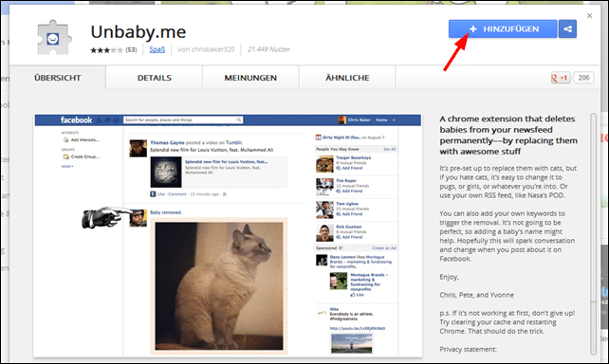Viewport: 609px width, 364px height.
Task: Click the description panel scrollbar
Action: tap(593, 233)
